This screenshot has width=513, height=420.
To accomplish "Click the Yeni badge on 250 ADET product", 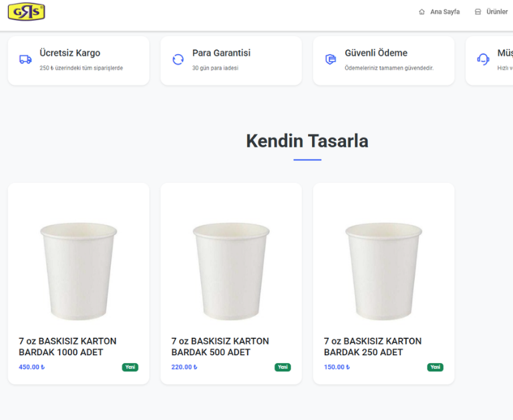I will (x=436, y=367).
